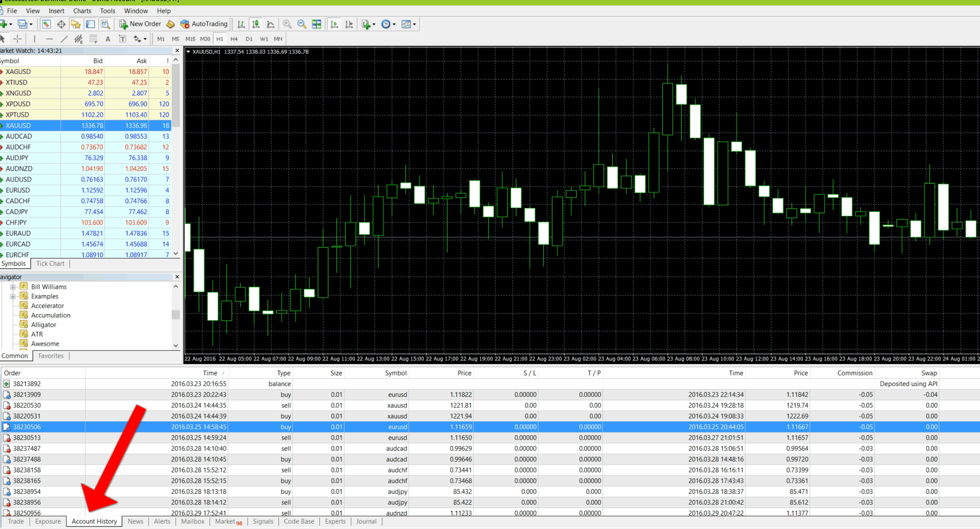Switch chart to line chart icon
This screenshot has width=980, height=529.
[x=270, y=24]
